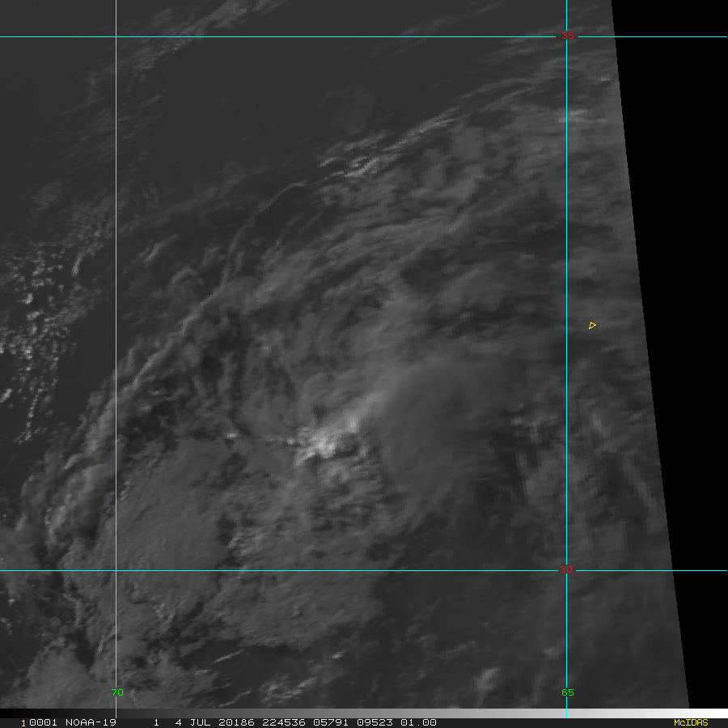Click the green longitude label 65
Viewport: 728px width, 728px height.
pyautogui.click(x=567, y=692)
